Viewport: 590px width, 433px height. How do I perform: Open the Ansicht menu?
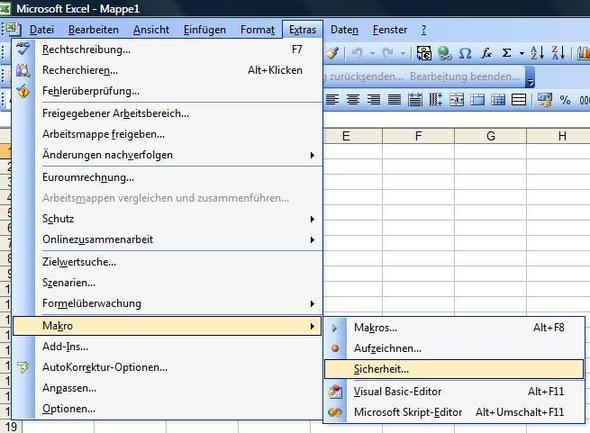(x=151, y=29)
